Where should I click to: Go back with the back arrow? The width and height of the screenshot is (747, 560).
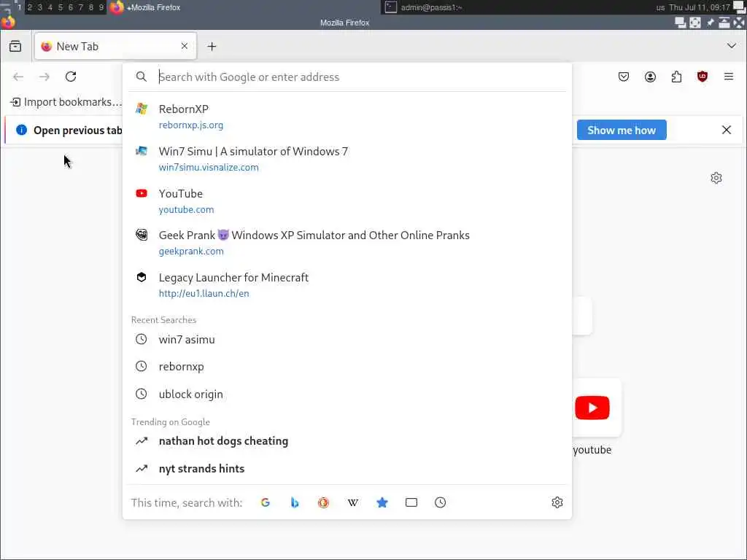click(18, 77)
